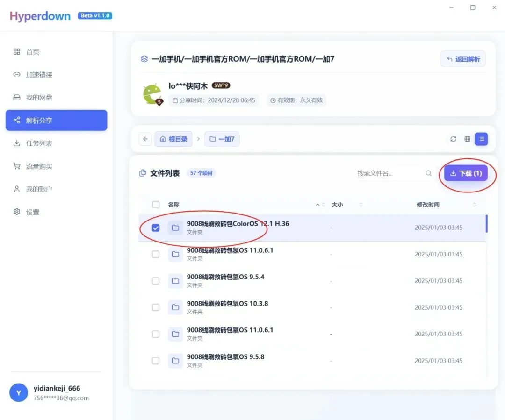Click the yidiankeji_666 username
Screen dimensions: 505x420
click(57, 388)
